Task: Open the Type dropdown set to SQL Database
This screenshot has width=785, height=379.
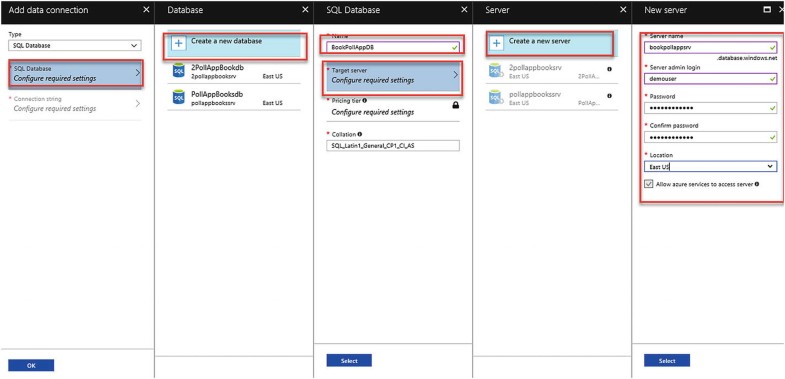Action: tap(75, 46)
